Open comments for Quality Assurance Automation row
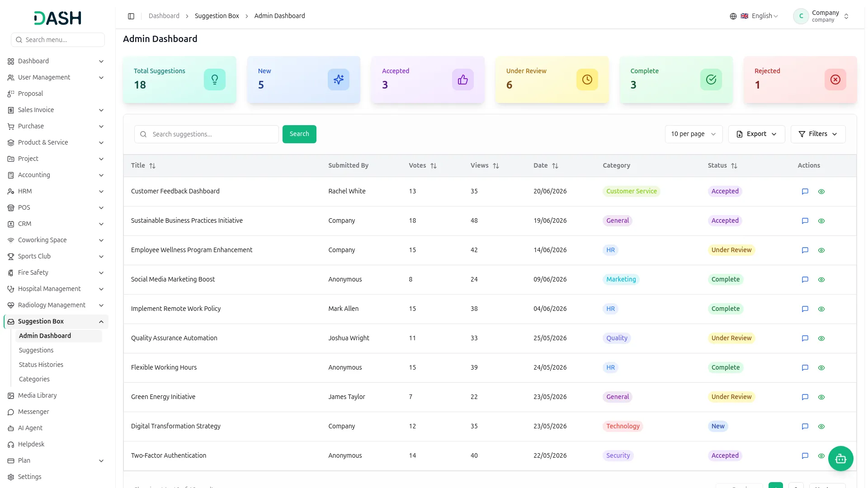Screen dimensions: 868x488 point(805,338)
